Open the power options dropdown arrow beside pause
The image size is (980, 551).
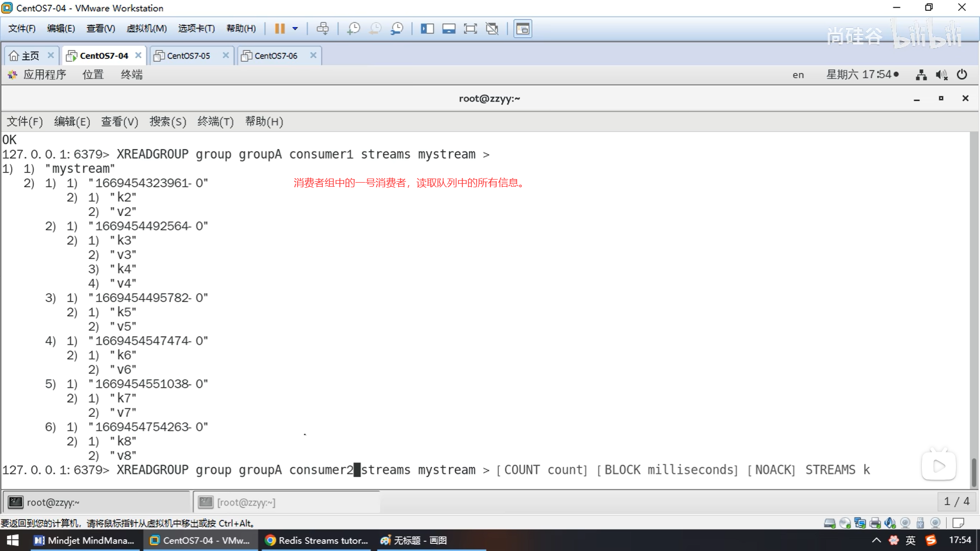295,29
